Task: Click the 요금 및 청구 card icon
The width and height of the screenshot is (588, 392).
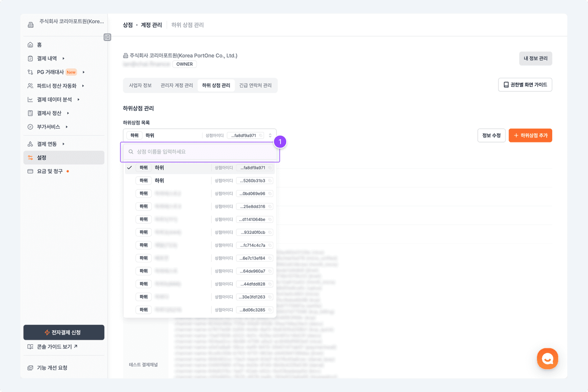Action: [30, 171]
